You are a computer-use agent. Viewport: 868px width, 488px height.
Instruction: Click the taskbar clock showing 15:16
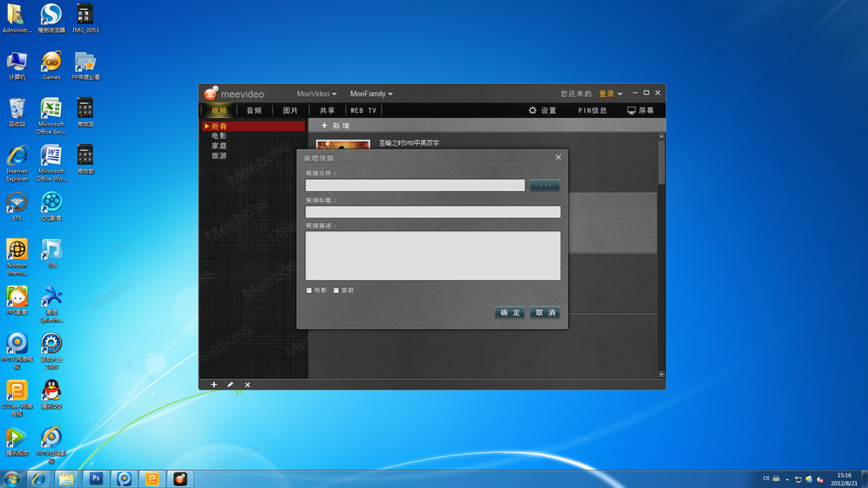point(844,479)
